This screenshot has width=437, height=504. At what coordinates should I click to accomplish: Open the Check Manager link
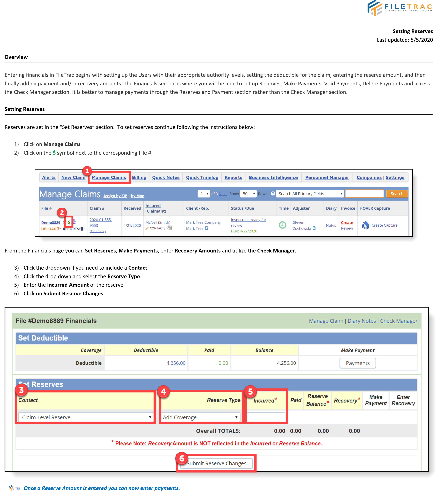click(399, 321)
